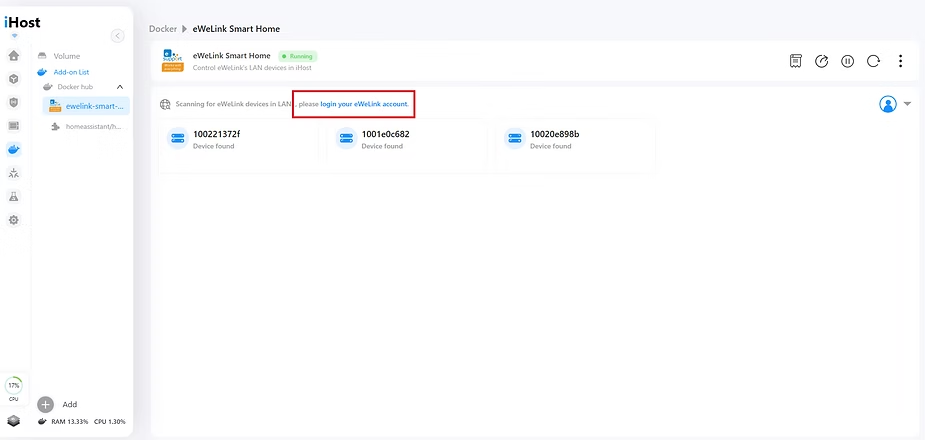This screenshot has width=925, height=440.
Task: Go to Home in left sidebar
Action: point(14,56)
